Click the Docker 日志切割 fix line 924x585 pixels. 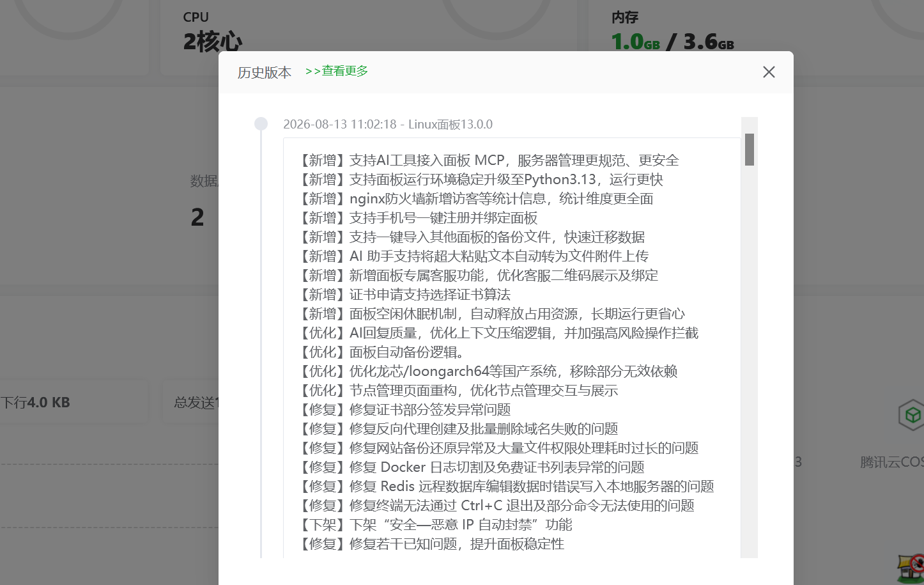click(x=472, y=467)
